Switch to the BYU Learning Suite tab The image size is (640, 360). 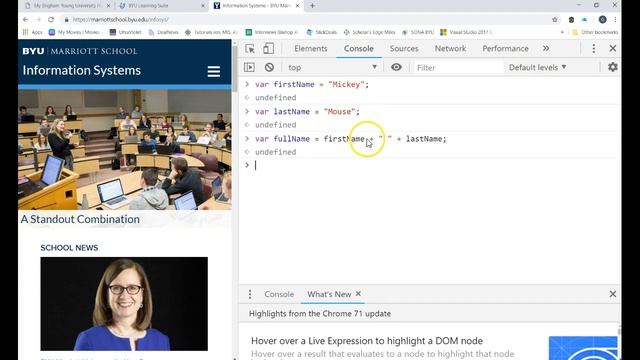click(161, 6)
